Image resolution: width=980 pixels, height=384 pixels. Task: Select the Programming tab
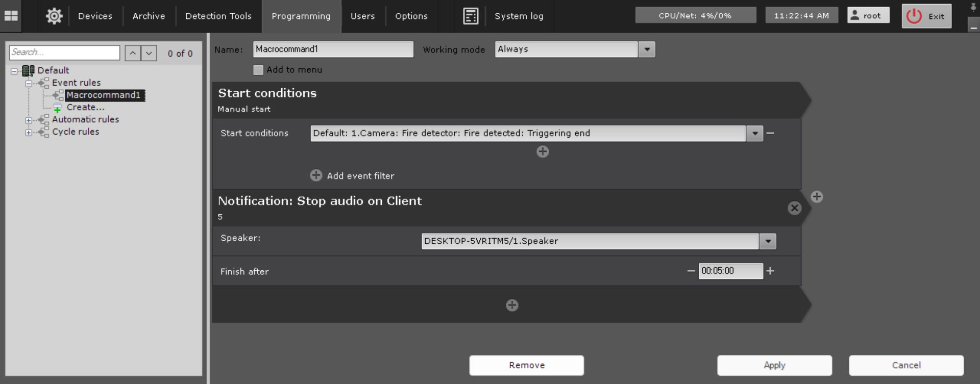(301, 16)
